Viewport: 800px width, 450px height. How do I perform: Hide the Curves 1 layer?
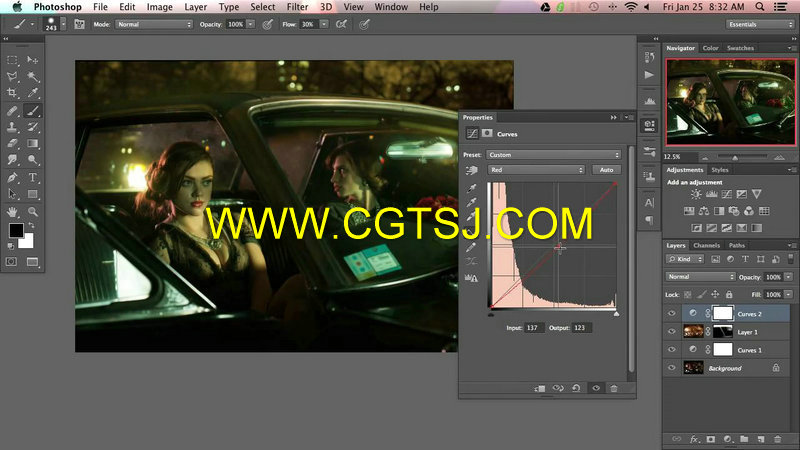point(672,349)
